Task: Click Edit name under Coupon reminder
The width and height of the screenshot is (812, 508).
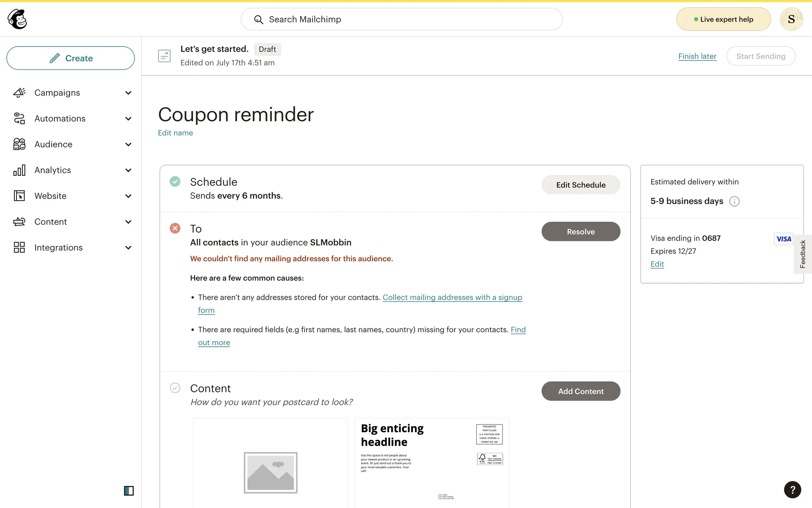Action: 175,133
